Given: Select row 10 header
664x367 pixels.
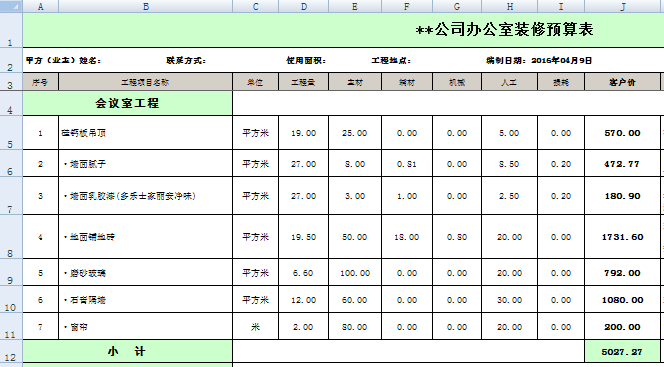Looking at the screenshot, I should [11, 300].
